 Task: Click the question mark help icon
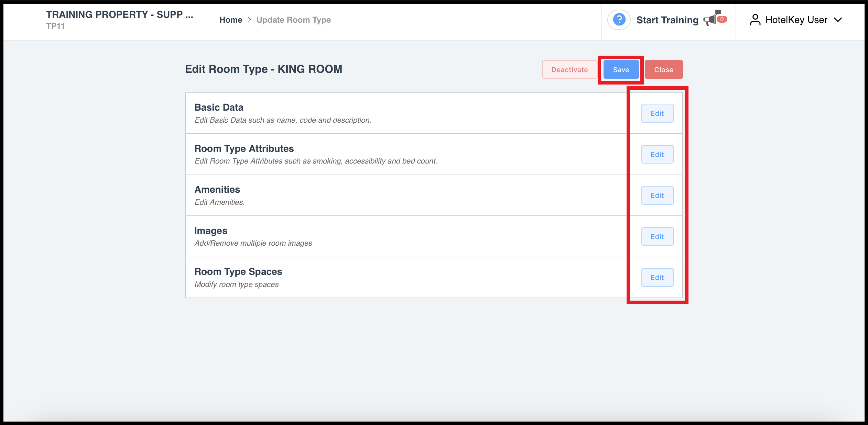click(x=619, y=20)
